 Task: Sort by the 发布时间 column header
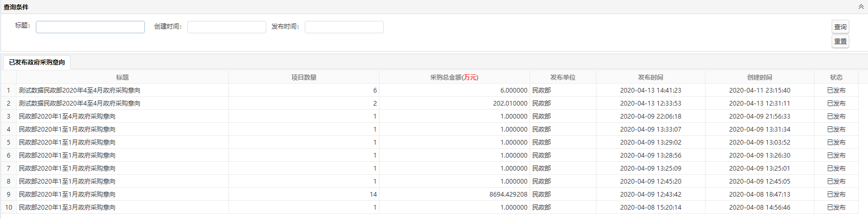coord(650,78)
